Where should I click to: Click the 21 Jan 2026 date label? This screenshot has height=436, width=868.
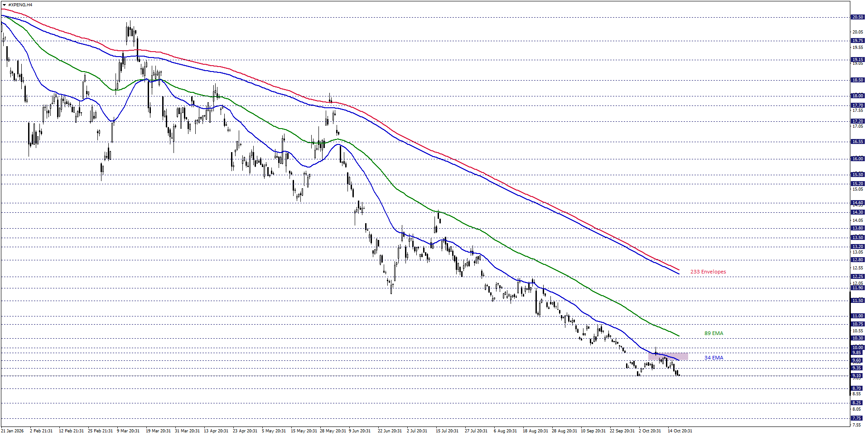[x=12, y=431]
